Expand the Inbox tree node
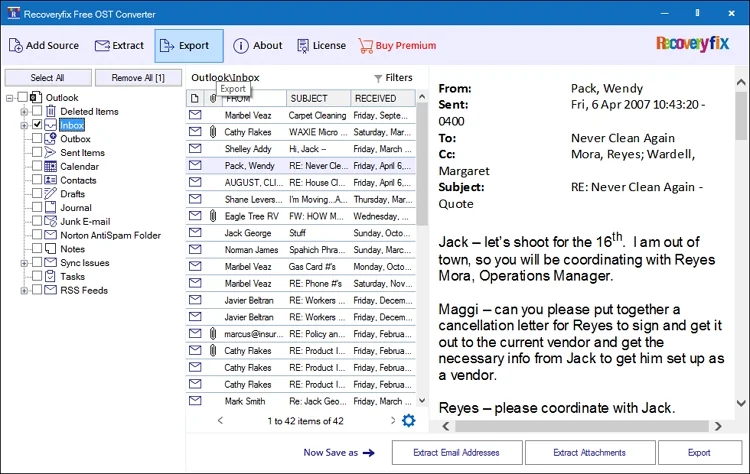Image resolution: width=750 pixels, height=474 pixels. coord(24,126)
